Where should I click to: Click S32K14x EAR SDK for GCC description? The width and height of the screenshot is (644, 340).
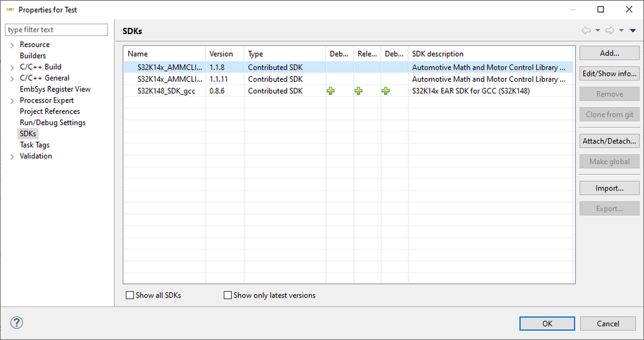tap(471, 91)
